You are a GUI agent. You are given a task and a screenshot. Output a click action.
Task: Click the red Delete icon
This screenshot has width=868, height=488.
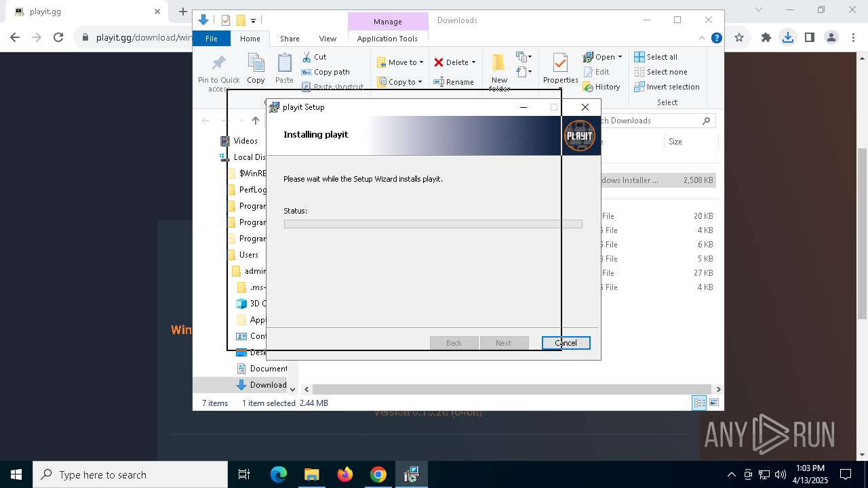point(439,62)
